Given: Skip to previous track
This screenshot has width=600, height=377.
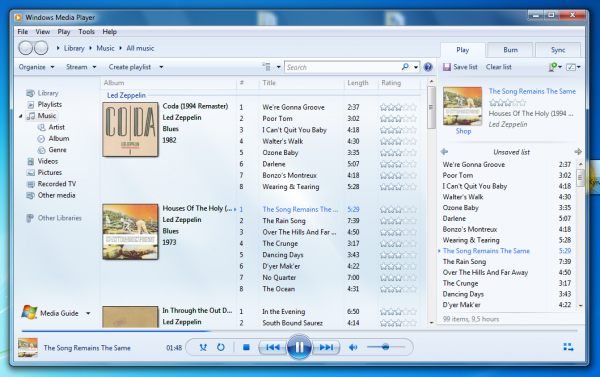Looking at the screenshot, I should click(273, 347).
